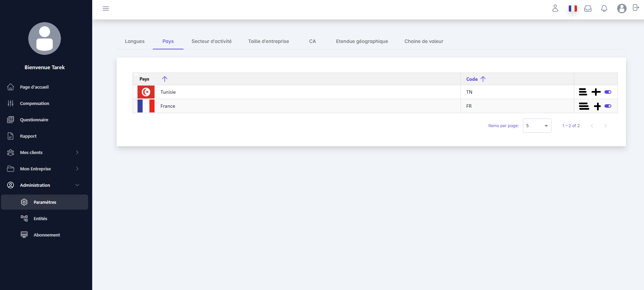Open the Secteur d'activité tab

point(211,41)
